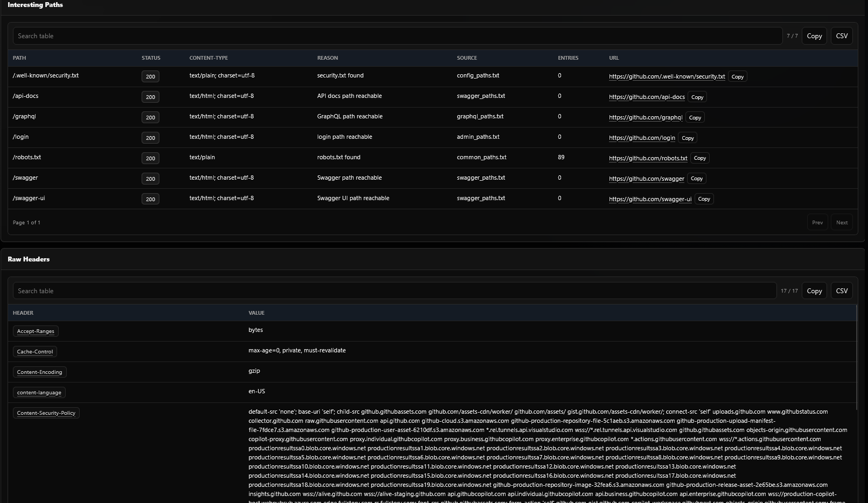
Task: Click the config_paths.txt source cell
Action: (478, 76)
